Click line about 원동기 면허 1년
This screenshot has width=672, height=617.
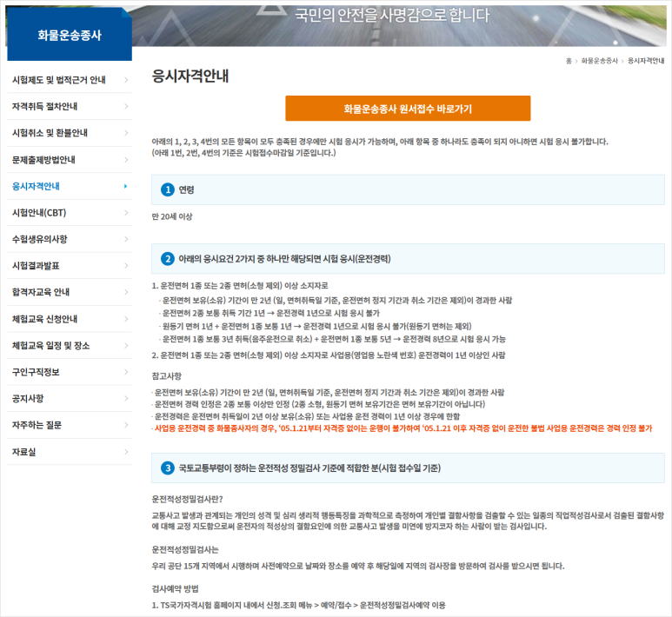pos(316,327)
